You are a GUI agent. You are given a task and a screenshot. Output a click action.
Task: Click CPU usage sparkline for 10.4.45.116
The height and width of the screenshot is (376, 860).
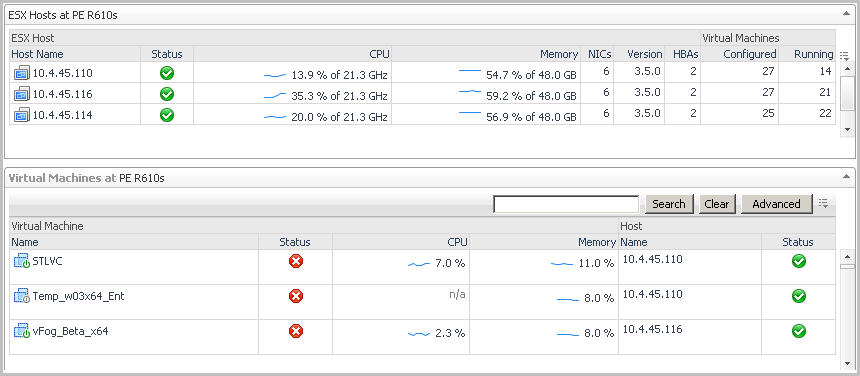(275, 96)
